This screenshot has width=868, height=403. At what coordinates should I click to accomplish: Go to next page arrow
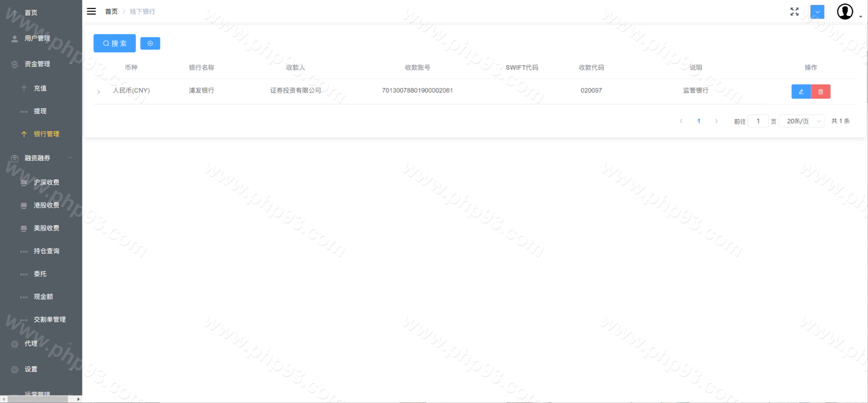coord(716,121)
